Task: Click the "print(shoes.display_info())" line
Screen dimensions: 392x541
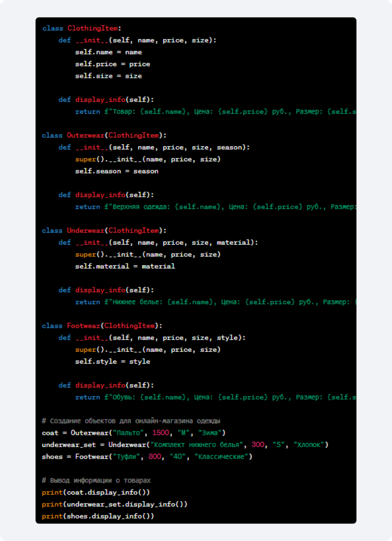Action: tap(98, 517)
